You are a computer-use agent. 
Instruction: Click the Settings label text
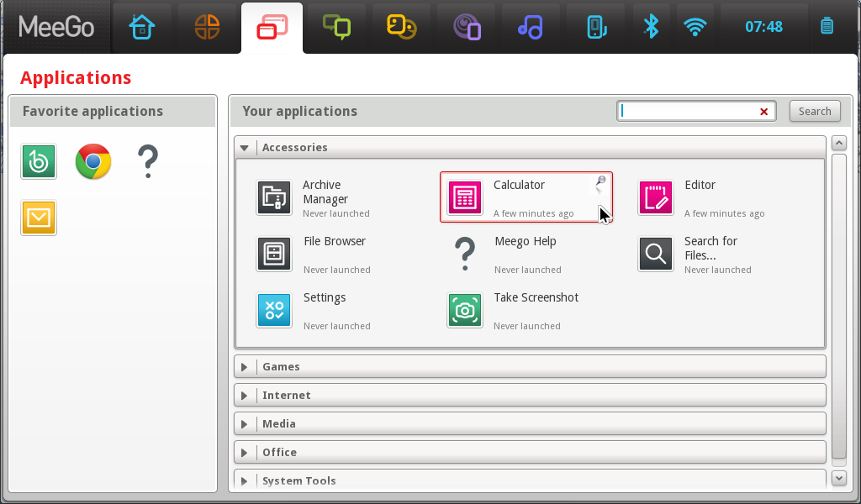click(x=325, y=298)
